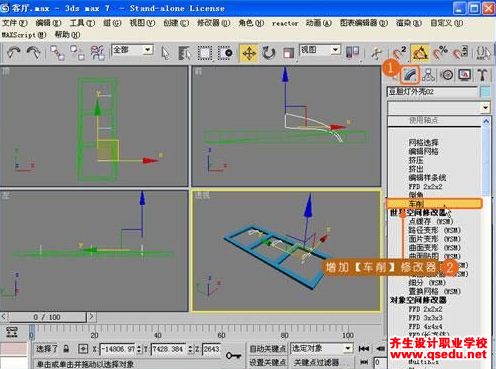Toggle the Spinner Snap icon

coord(461,53)
